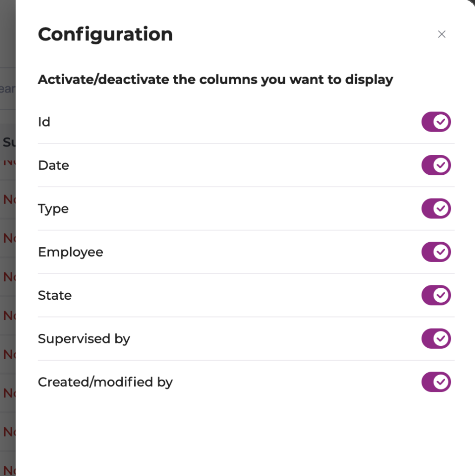Select the Date row label
Image resolution: width=475 pixels, height=476 pixels.
(x=53, y=165)
